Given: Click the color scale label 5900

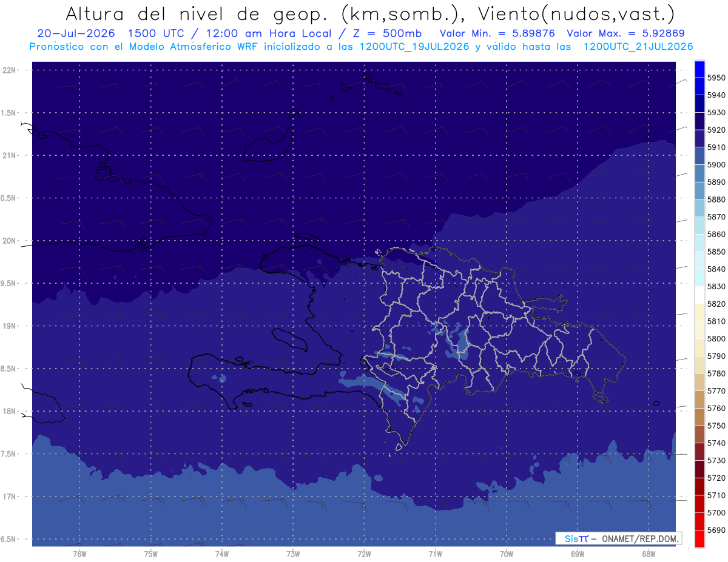Looking at the screenshot, I should pyautogui.click(x=716, y=165).
